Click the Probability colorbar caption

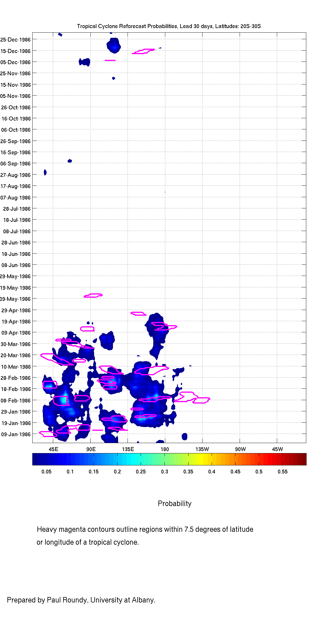[x=175, y=504]
